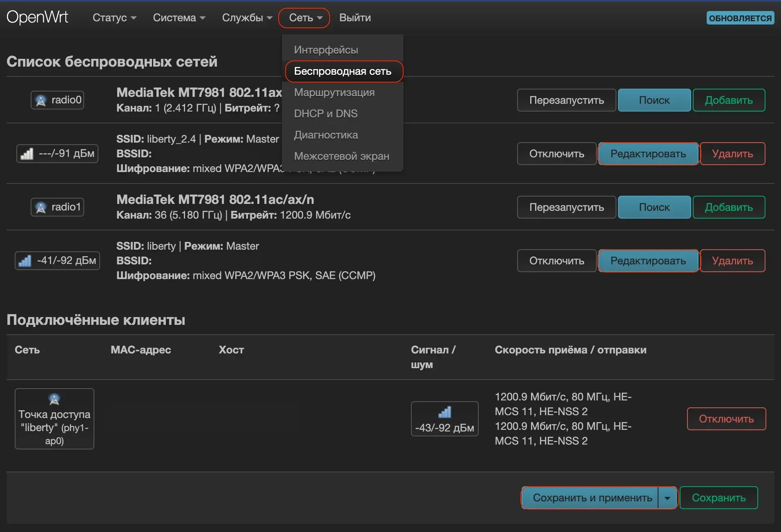This screenshot has width=781, height=532.
Task: Click Сохранить и применить
Action: coord(590,498)
